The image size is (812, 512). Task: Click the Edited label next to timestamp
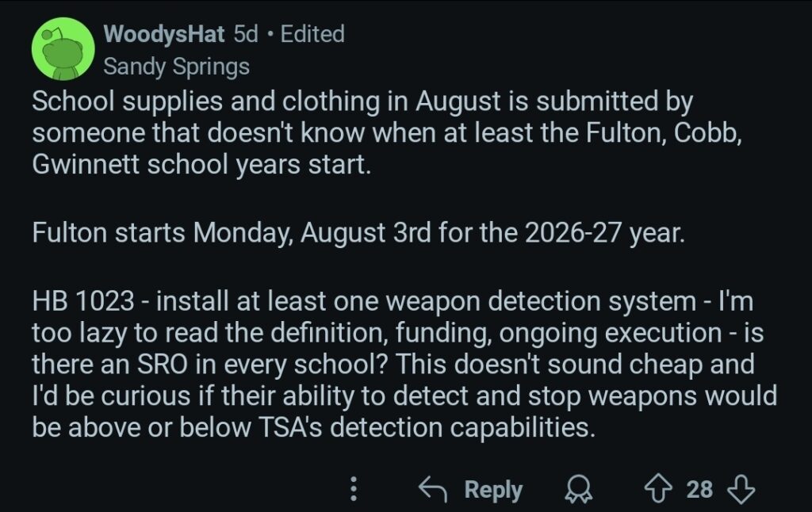click(x=312, y=34)
